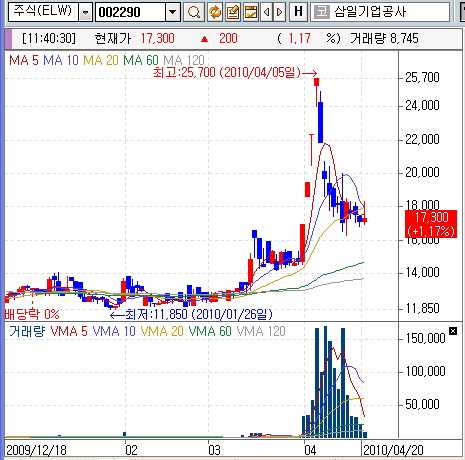Open the memo notepad icon

[x=233, y=12]
